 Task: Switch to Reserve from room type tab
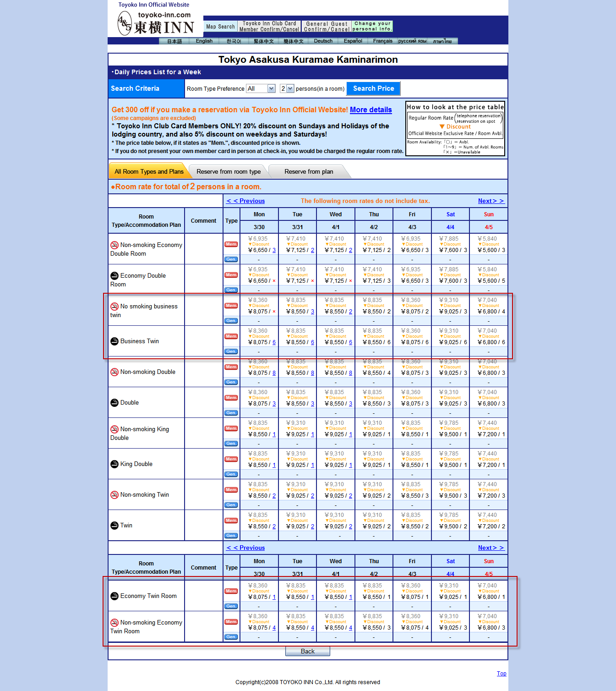(229, 171)
